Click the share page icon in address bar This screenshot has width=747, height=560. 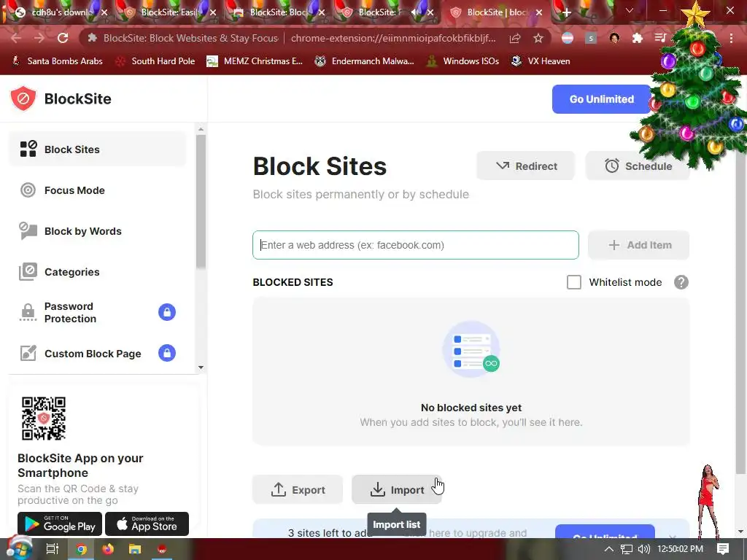pos(514,38)
